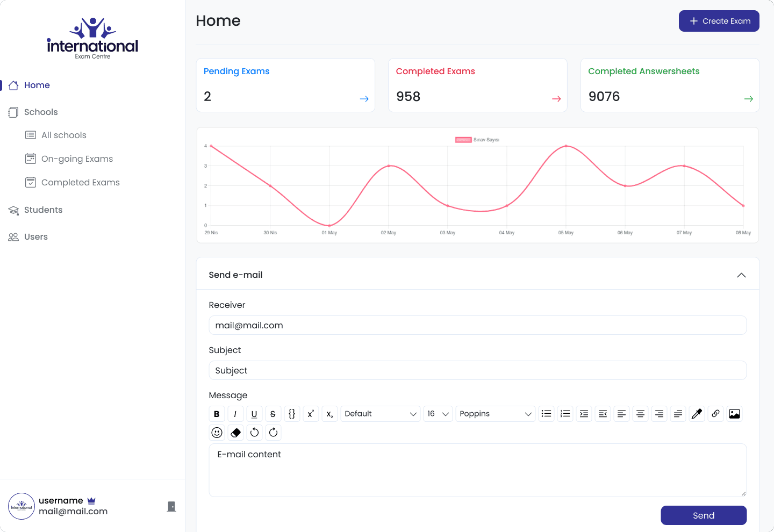Align message text right
774x532 pixels.
point(659,414)
